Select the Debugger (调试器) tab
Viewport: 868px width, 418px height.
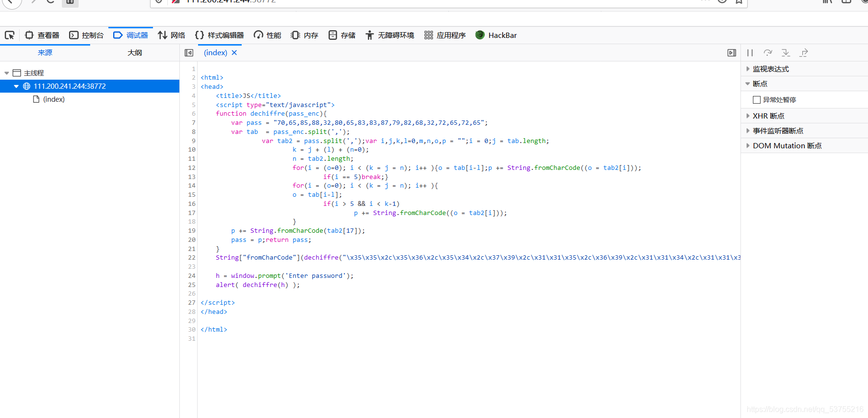coord(131,35)
